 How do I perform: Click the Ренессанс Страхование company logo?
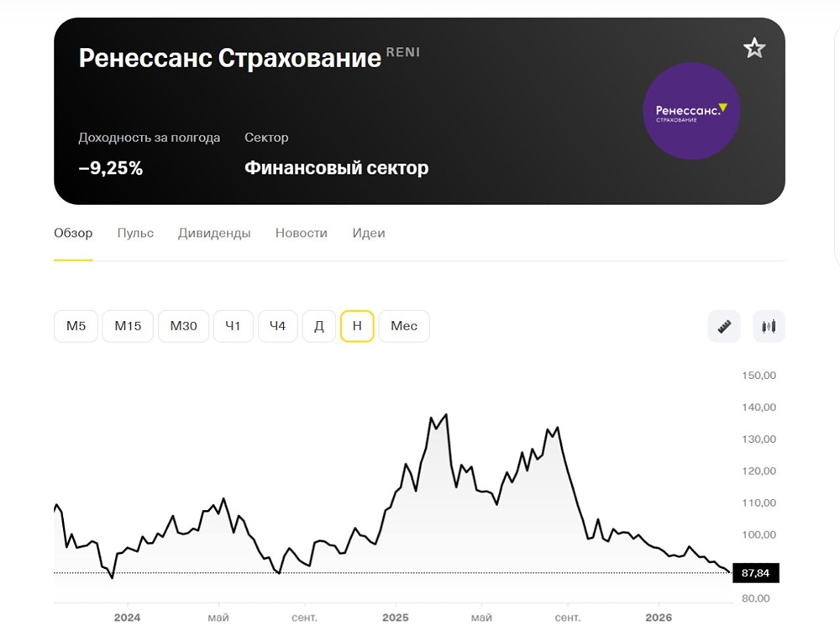691,110
